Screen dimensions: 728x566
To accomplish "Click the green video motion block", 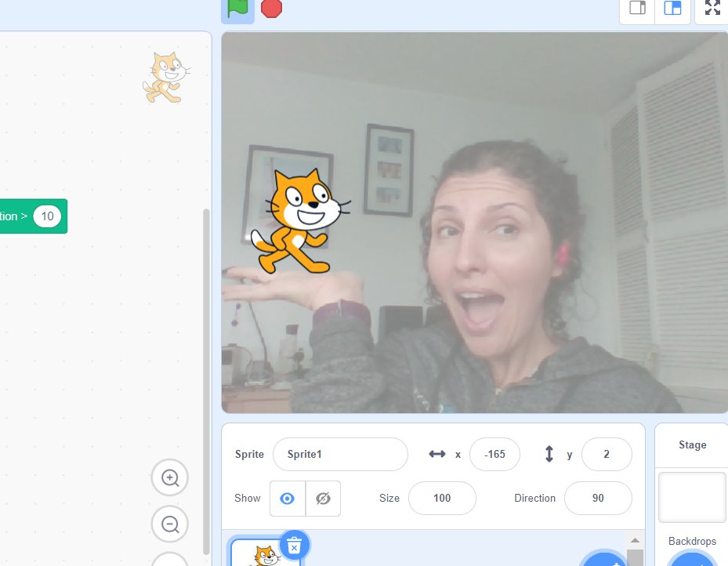I will 34,216.
